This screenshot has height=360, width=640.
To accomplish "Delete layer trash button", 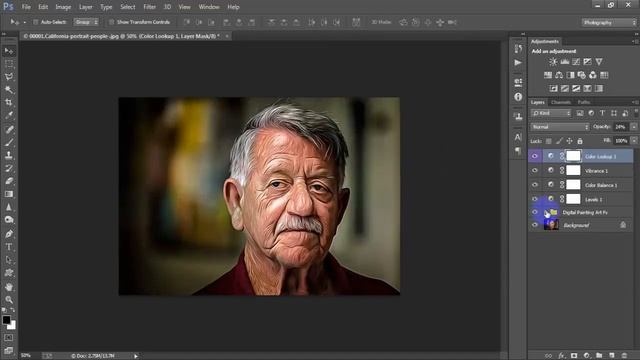I will [624, 356].
